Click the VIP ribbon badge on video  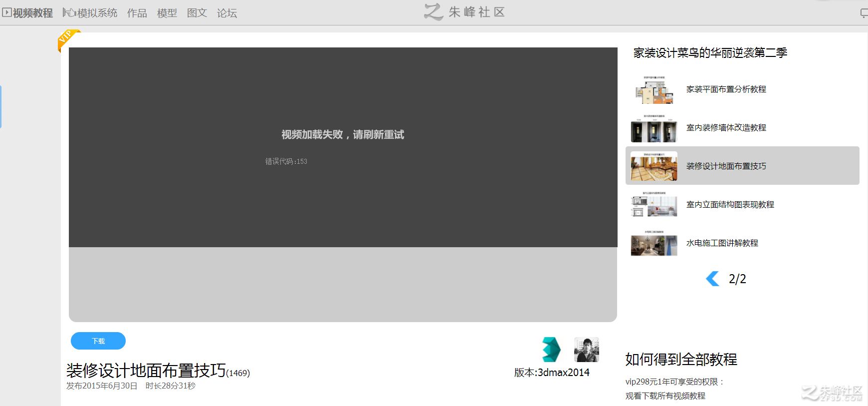[68, 39]
